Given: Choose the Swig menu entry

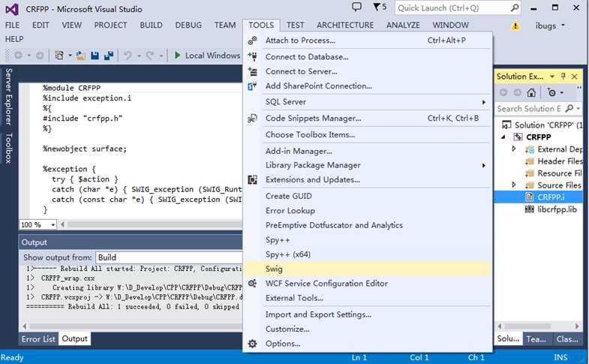Looking at the screenshot, I should tap(368, 269).
